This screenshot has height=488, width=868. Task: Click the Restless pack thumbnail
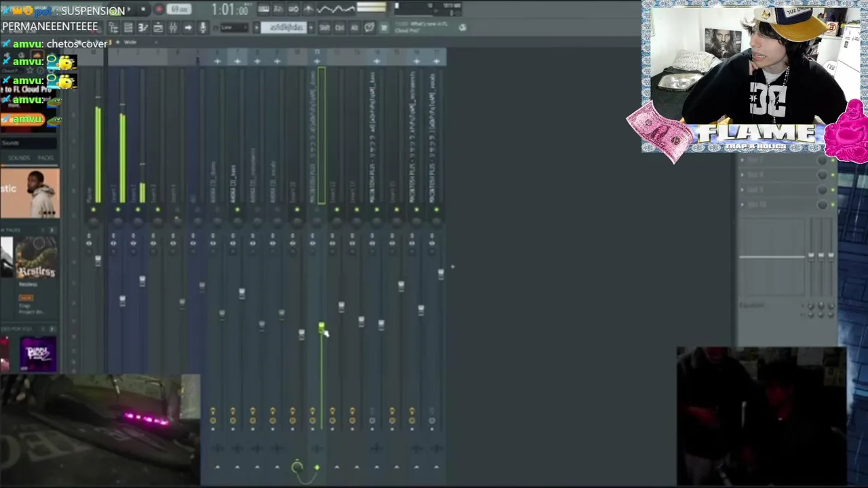point(35,259)
